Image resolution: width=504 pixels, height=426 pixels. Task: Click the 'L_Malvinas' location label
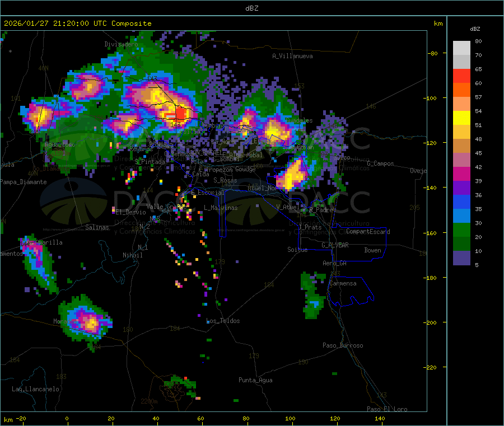coord(221,208)
